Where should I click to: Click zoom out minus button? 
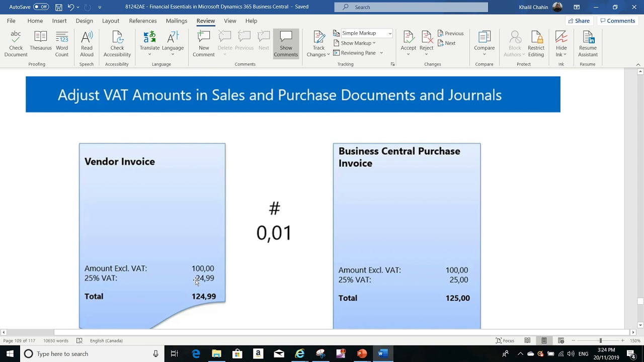pyautogui.click(x=574, y=341)
